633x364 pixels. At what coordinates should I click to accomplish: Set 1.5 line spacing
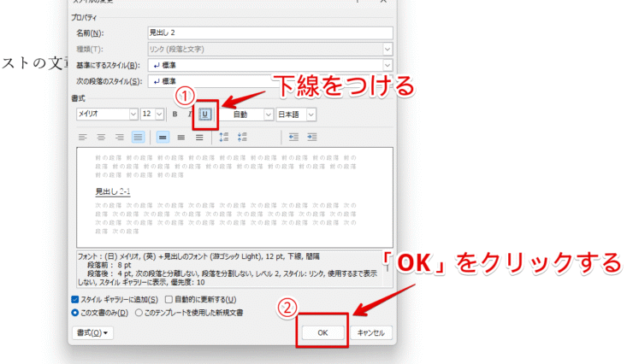181,138
